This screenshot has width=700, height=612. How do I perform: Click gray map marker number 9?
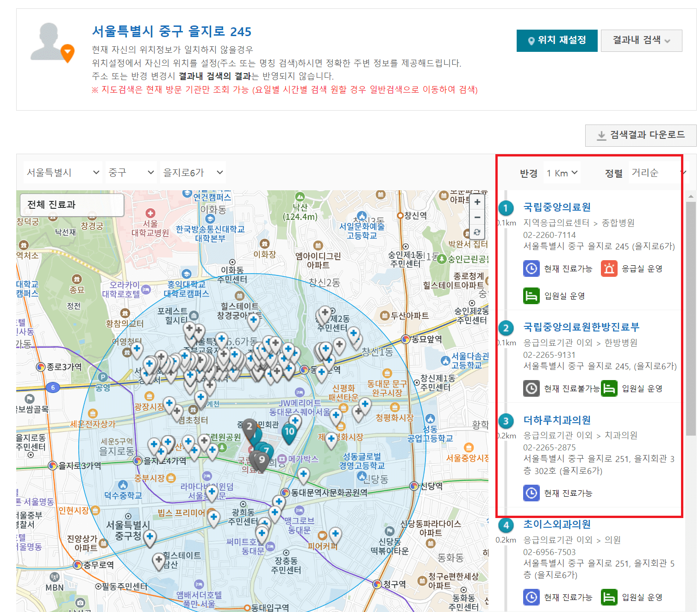point(262,461)
